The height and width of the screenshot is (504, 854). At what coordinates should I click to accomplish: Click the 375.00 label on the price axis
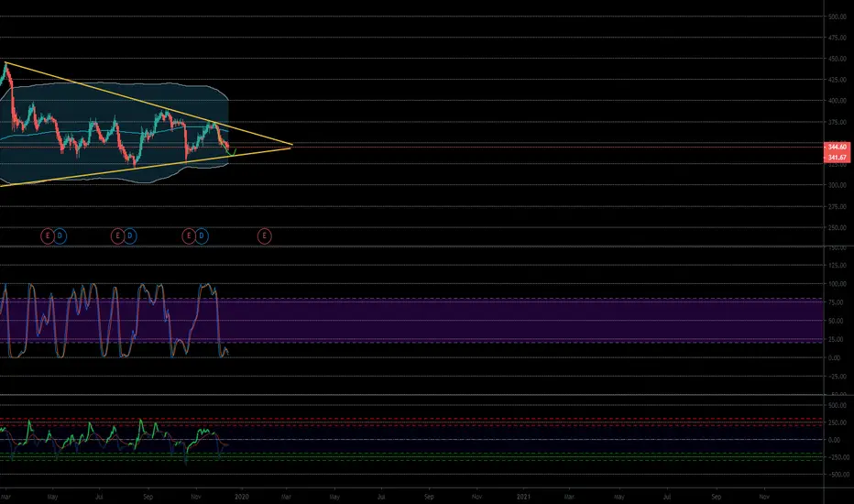pos(838,123)
